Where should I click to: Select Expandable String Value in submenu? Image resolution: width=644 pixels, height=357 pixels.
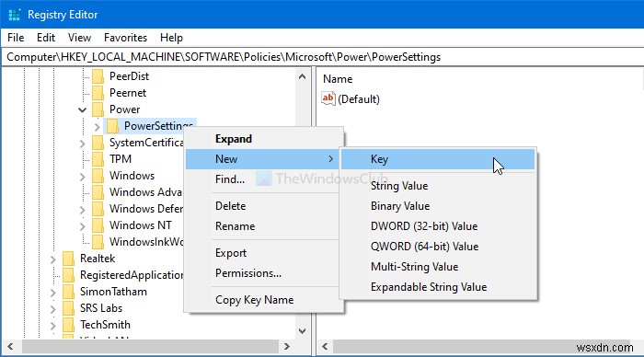tap(438, 287)
